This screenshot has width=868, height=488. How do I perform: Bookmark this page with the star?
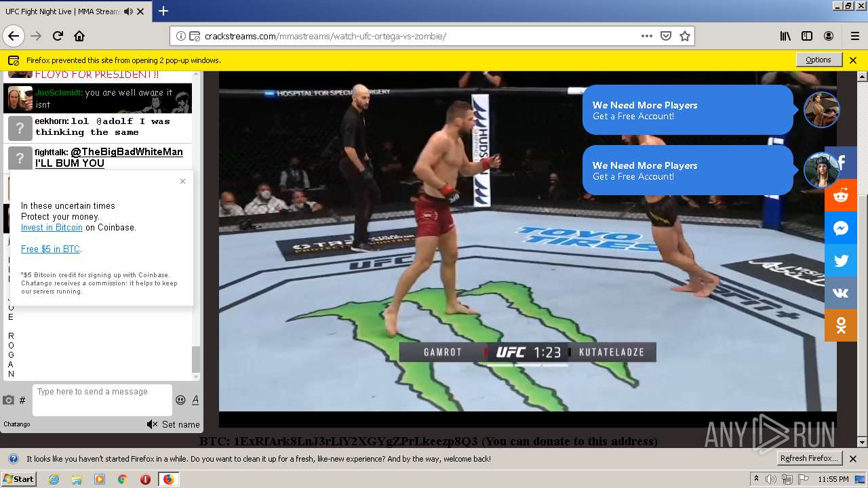tap(685, 36)
